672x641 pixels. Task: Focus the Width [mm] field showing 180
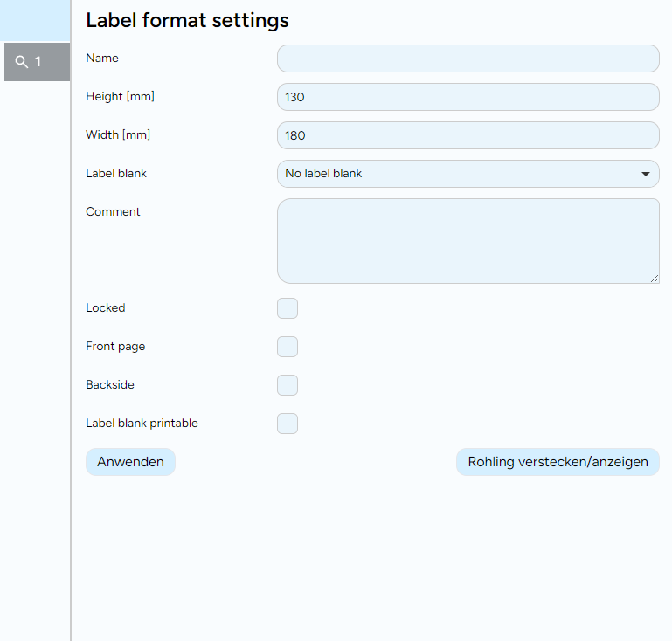click(468, 135)
